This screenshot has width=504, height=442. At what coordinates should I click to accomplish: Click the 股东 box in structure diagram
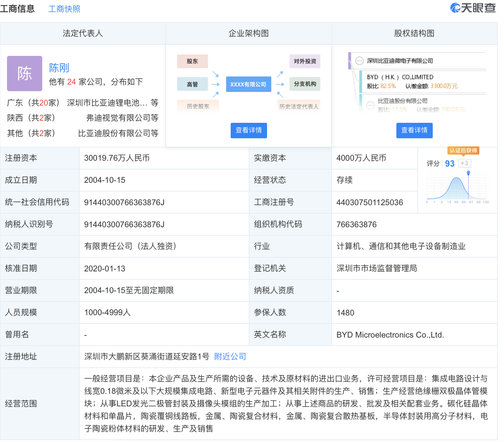coord(192,61)
